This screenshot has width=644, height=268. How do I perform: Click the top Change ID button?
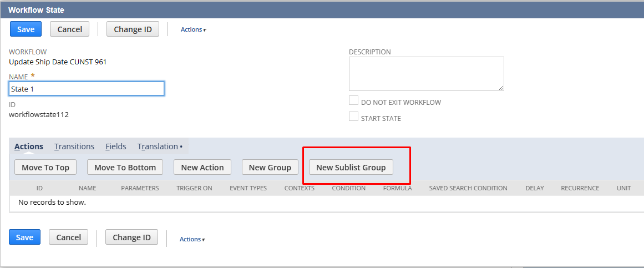(x=133, y=29)
